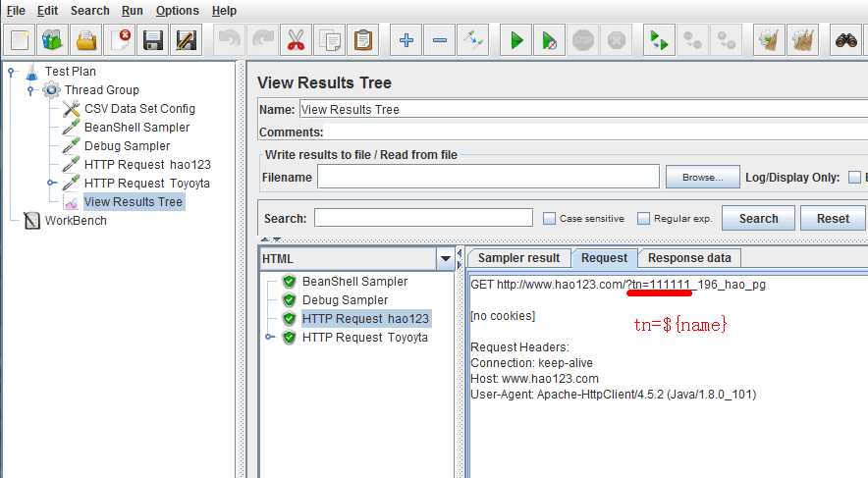
Task: Click into the Filename input field
Action: click(488, 177)
